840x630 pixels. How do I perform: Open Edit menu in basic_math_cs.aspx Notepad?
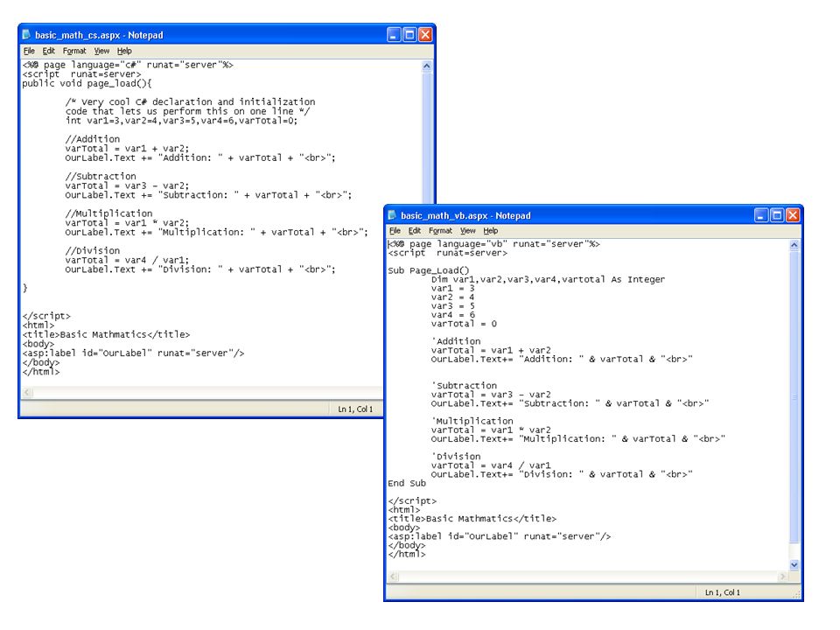point(49,51)
